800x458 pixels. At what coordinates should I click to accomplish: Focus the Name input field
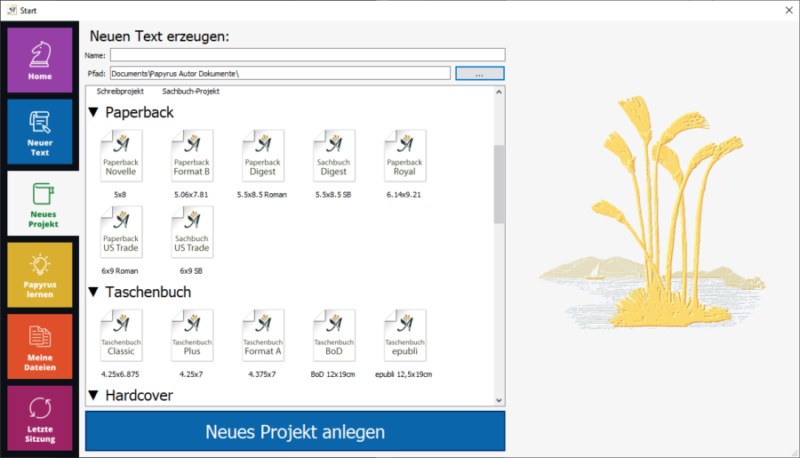tap(308, 55)
